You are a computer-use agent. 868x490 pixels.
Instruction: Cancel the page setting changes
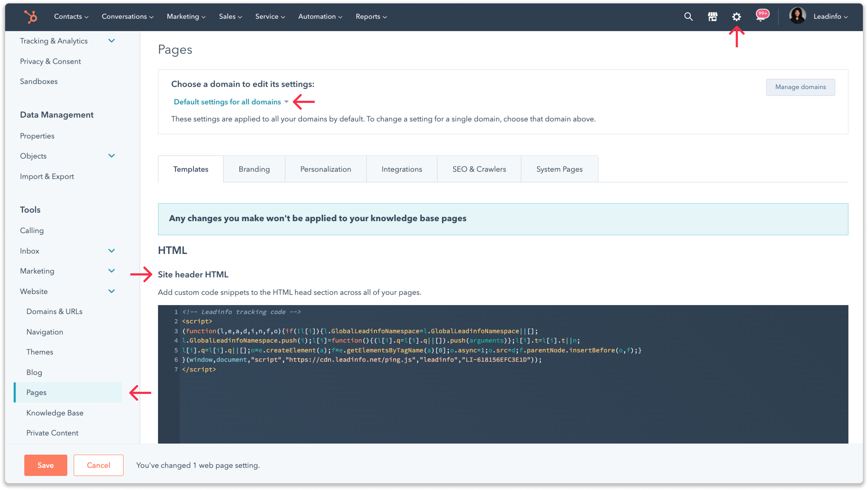click(98, 465)
